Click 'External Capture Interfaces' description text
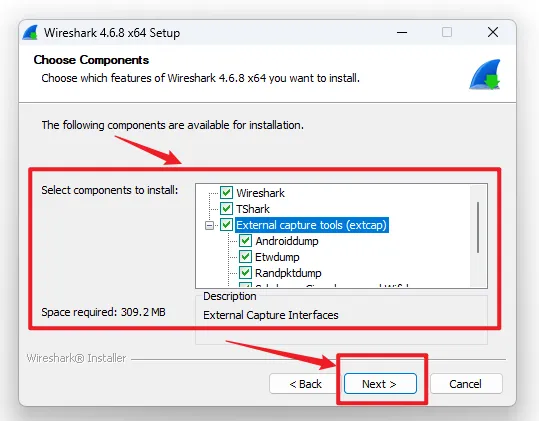The height and width of the screenshot is (421, 539). point(271,315)
